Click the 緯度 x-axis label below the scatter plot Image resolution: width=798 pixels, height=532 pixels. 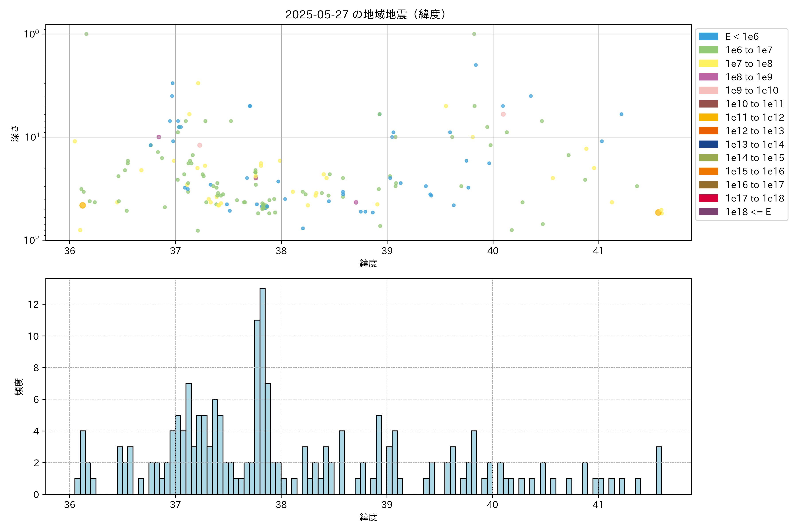368,263
